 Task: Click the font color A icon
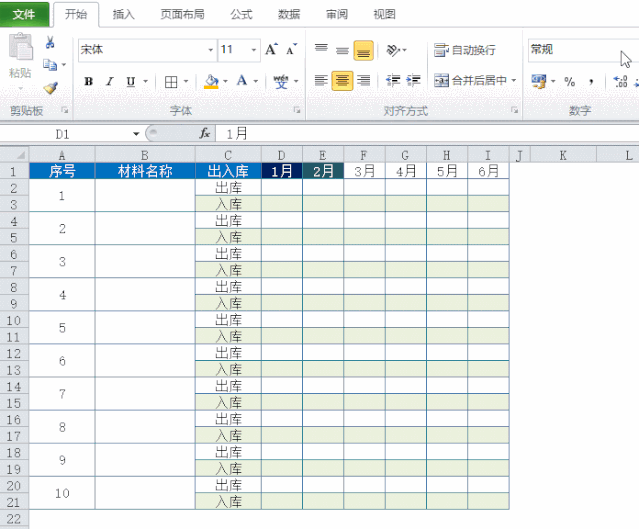tap(242, 81)
